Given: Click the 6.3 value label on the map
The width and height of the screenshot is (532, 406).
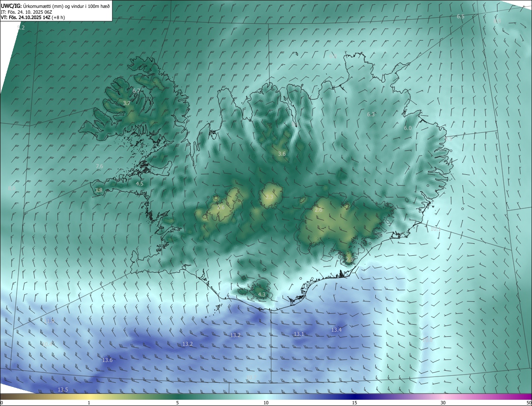Looking at the screenshot, I should (371, 114).
